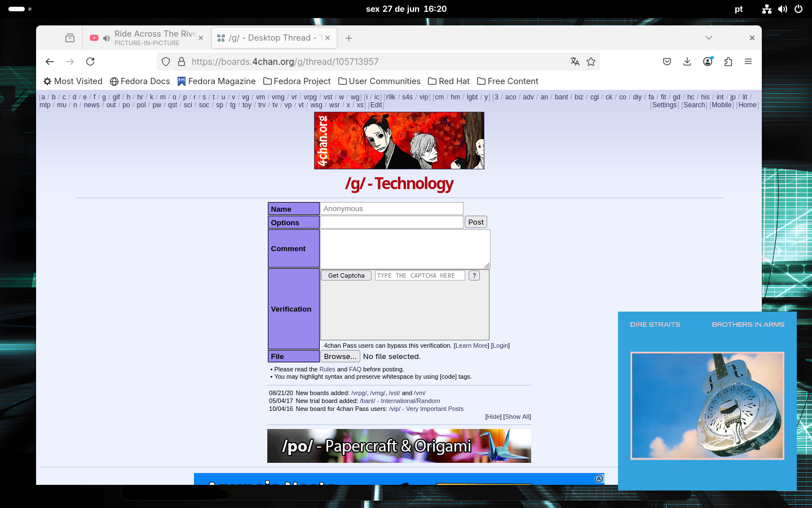Screen dimensions: 812x508
Task: Open the Learn More pass link
Action: (471, 345)
